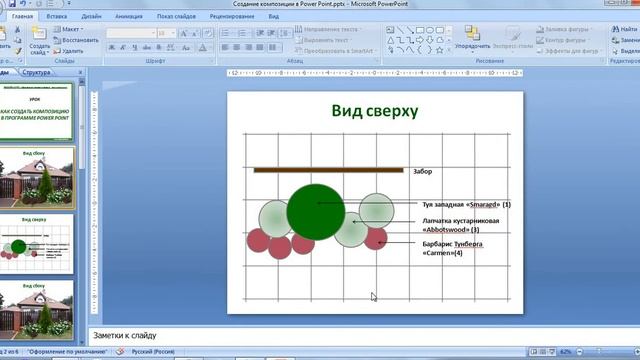Toggle text shadow formatting
The width and height of the screenshot is (640, 360).
[158, 48]
